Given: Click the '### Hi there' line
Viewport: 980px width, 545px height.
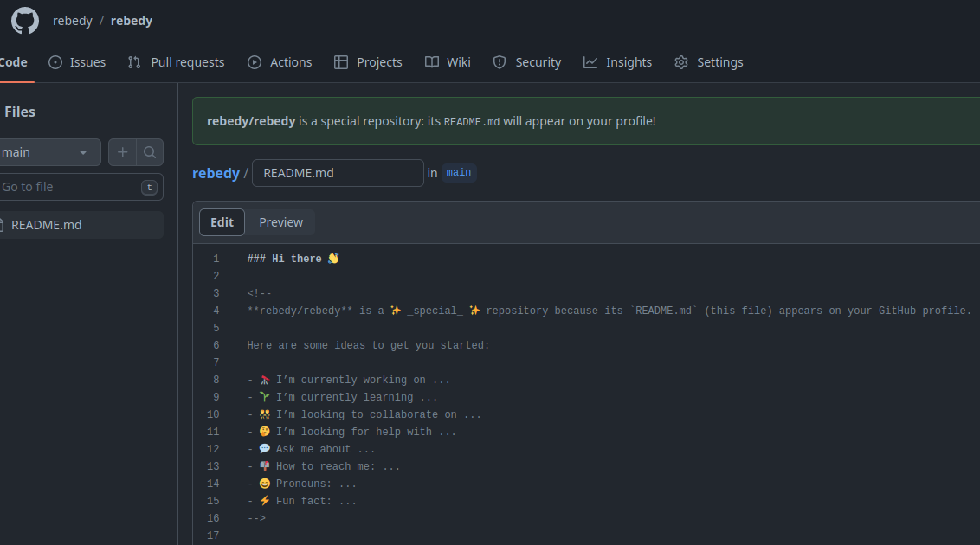Looking at the screenshot, I should click(293, 259).
